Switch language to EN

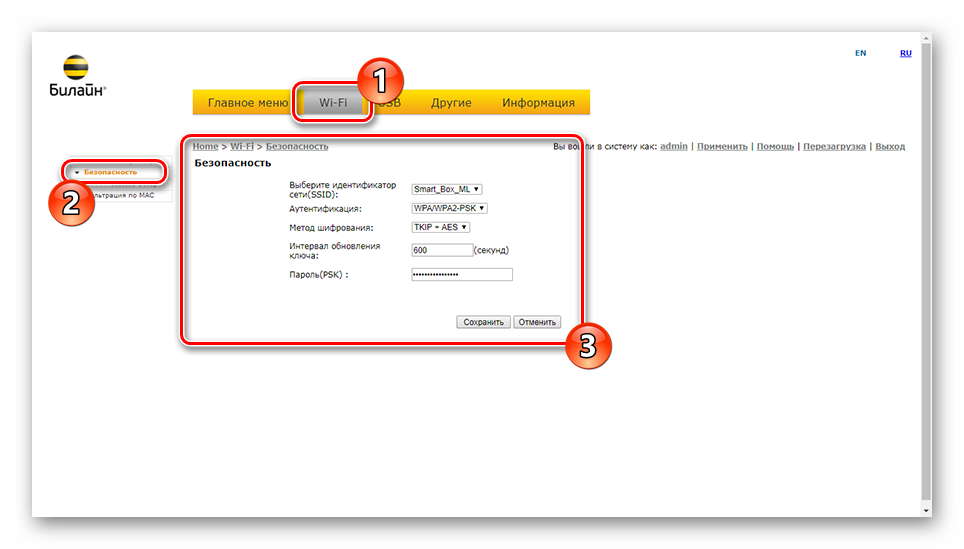coord(860,53)
